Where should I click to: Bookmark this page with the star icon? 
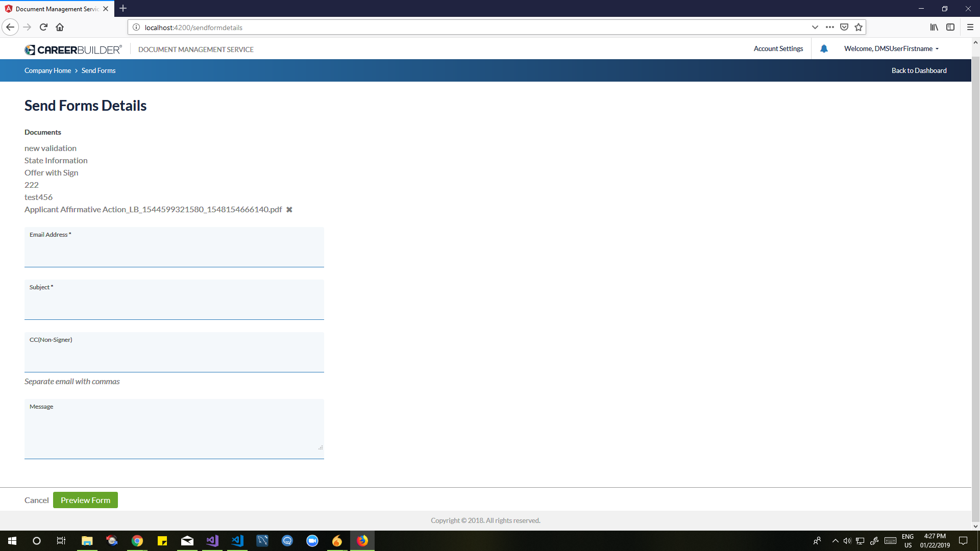click(x=859, y=28)
